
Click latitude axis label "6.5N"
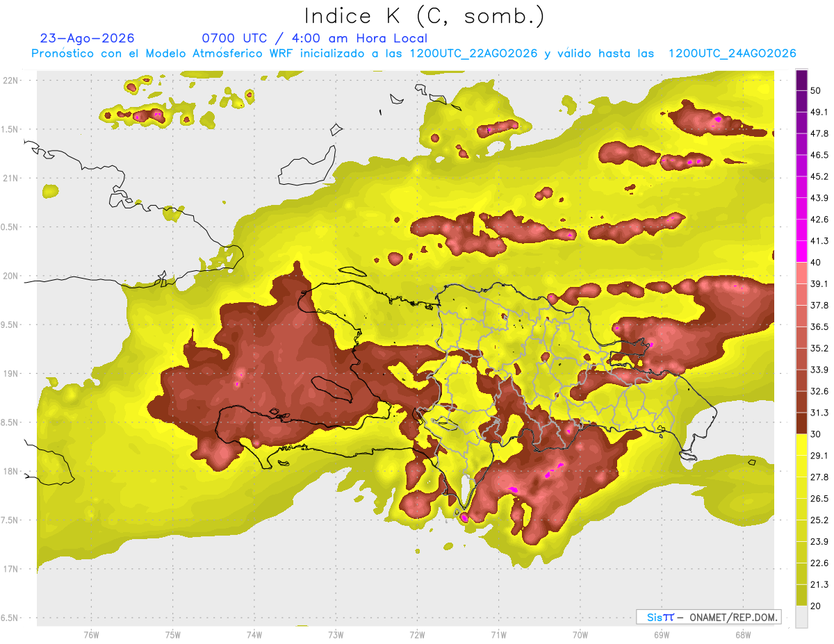pos(10,618)
